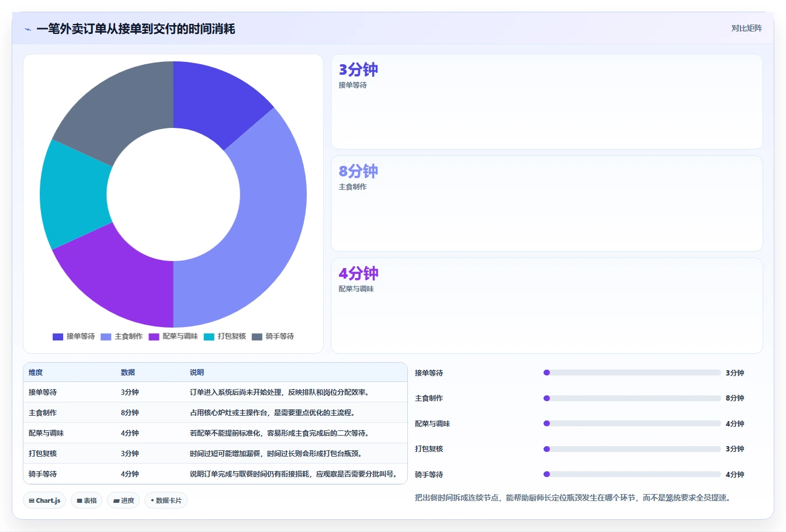This screenshot has width=786, height=532.
Task: Toggle the 骑手等待 legend color box
Action: [x=257, y=336]
